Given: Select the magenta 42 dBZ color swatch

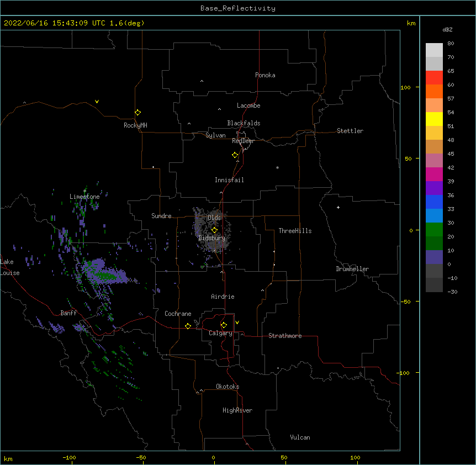Looking at the screenshot, I should (434, 174).
